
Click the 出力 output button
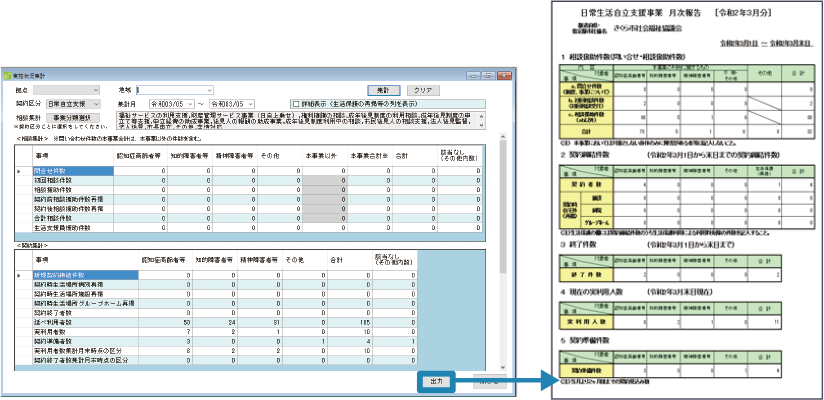coord(435,380)
